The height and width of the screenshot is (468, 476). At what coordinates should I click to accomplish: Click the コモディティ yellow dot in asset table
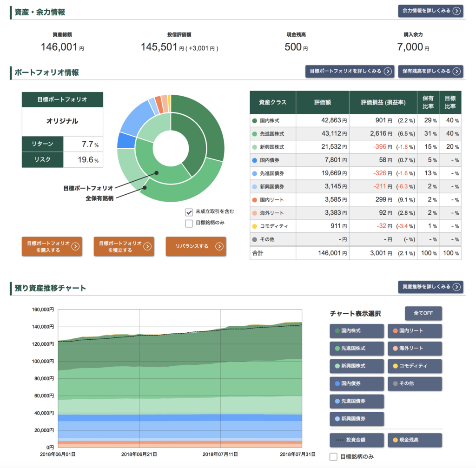(x=255, y=226)
